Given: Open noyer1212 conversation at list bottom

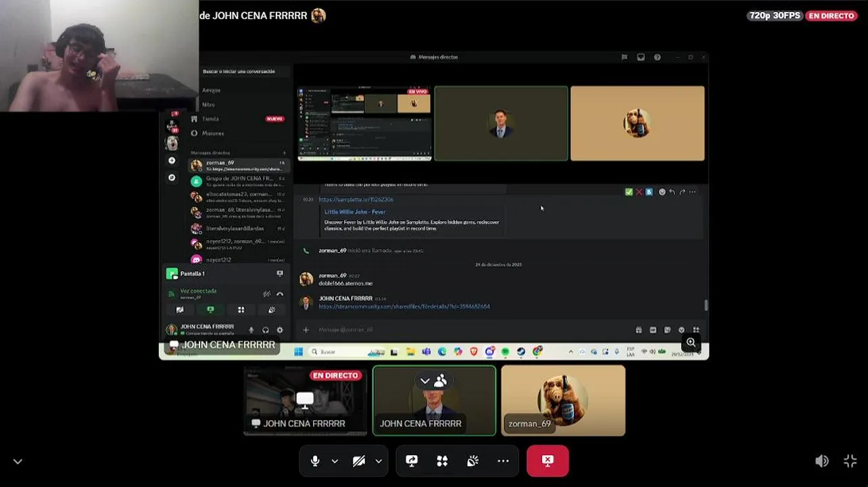Looking at the screenshot, I should [x=238, y=260].
